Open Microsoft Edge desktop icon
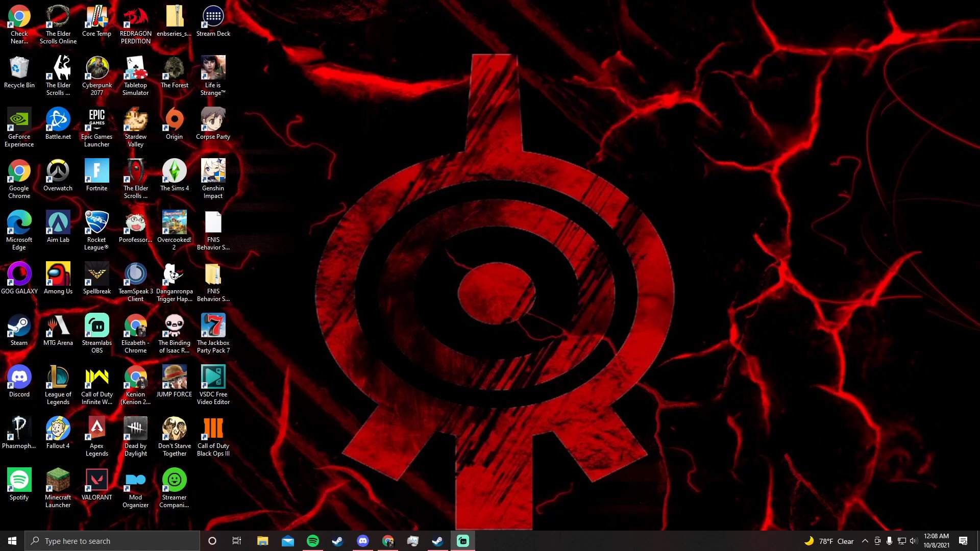 click(19, 231)
